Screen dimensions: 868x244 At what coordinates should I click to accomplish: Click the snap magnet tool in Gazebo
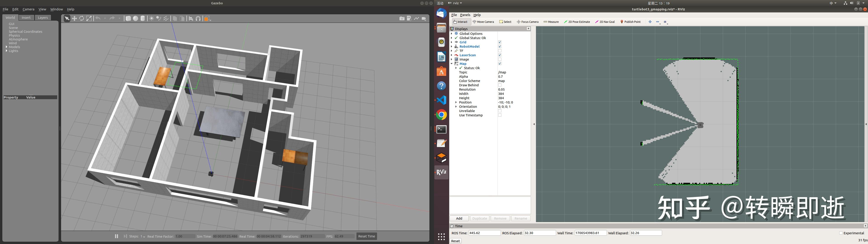pyautogui.click(x=198, y=19)
